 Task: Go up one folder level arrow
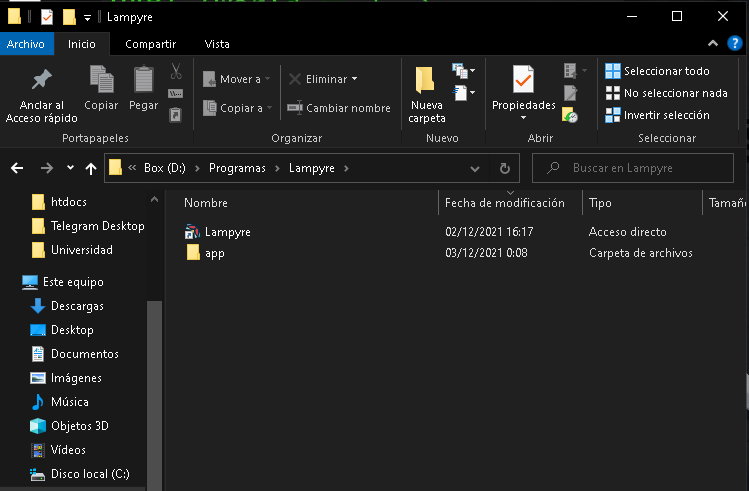[91, 168]
